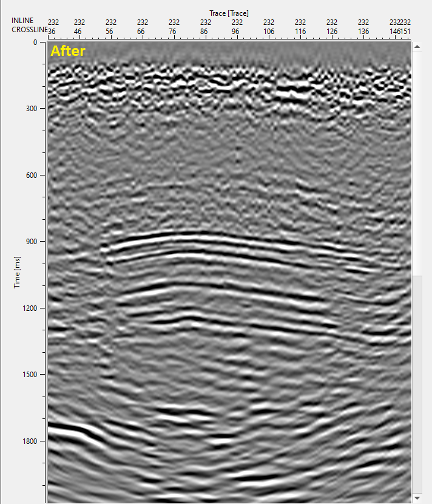Viewport: 432px width, 504px height.
Task: Click the CROSSLINE header label
Action: coord(30,30)
